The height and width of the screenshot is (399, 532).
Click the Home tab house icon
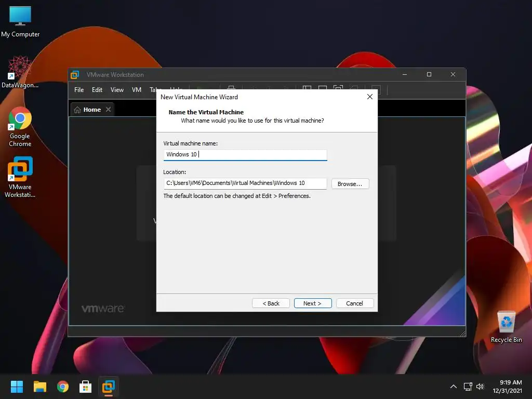tap(77, 110)
